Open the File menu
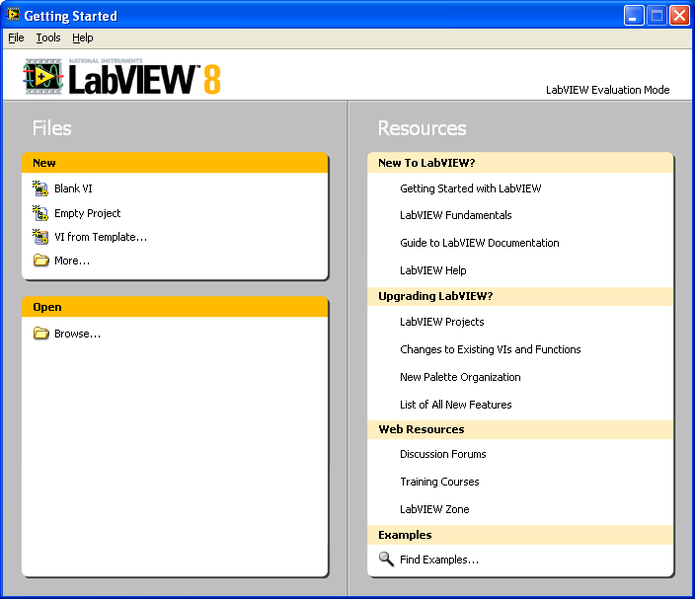 [16, 38]
